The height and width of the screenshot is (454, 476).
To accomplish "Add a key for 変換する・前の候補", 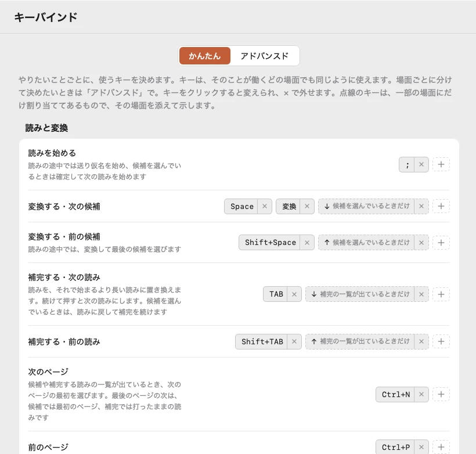I will (441, 243).
